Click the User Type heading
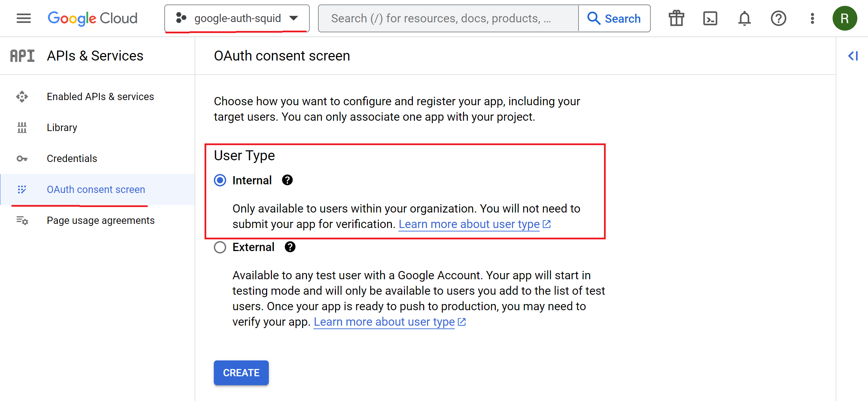 (x=244, y=155)
